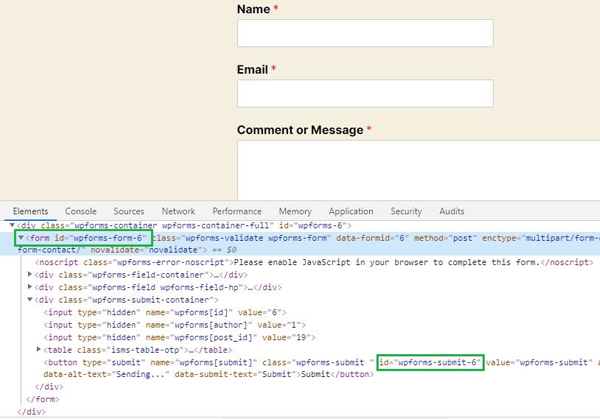Collapse the wpforms-container div node
The image size is (600, 419).
click(12, 225)
